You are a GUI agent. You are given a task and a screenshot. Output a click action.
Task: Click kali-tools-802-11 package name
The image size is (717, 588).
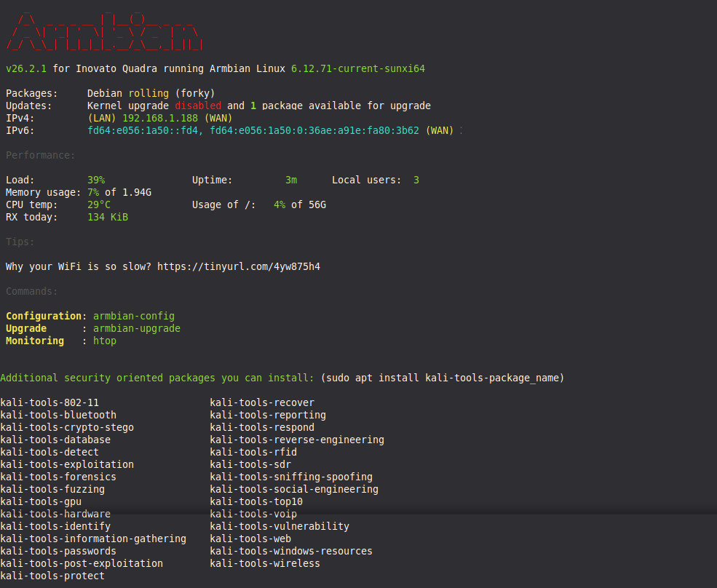(x=49, y=402)
